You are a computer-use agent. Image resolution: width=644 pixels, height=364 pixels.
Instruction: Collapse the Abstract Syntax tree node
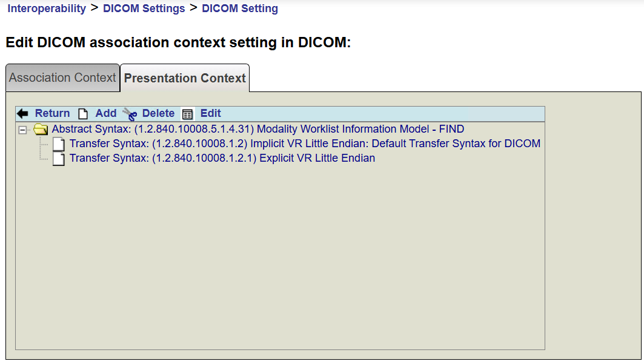tap(23, 129)
